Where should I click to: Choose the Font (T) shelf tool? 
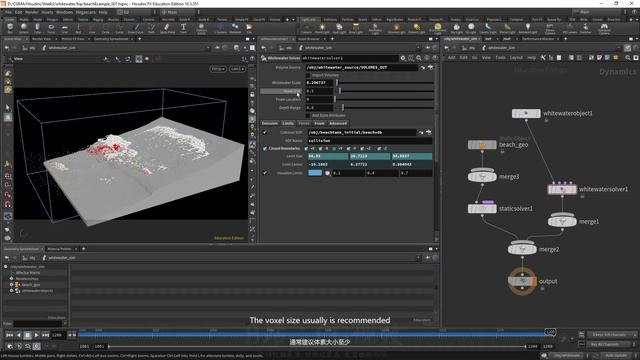coord(183,28)
